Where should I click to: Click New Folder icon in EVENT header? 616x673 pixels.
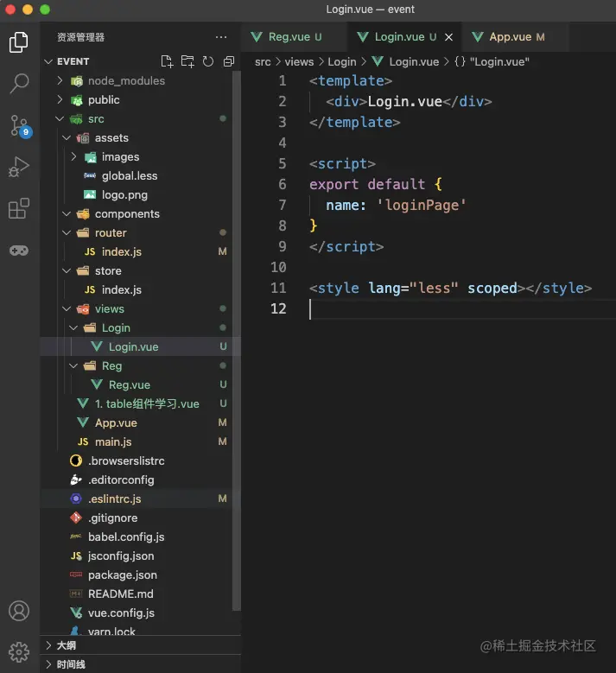click(x=187, y=61)
